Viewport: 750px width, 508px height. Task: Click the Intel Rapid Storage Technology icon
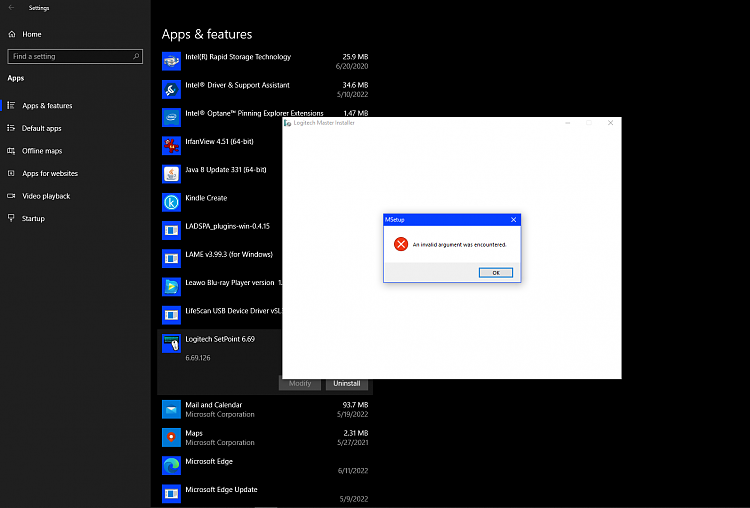tap(171, 61)
